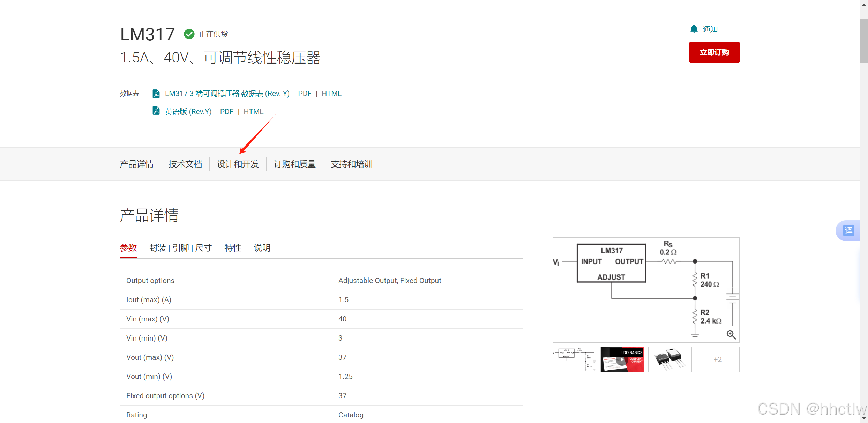Screen dimensions: 868x423
Task: Click the Vin (min) (V) row label
Action: click(x=147, y=338)
